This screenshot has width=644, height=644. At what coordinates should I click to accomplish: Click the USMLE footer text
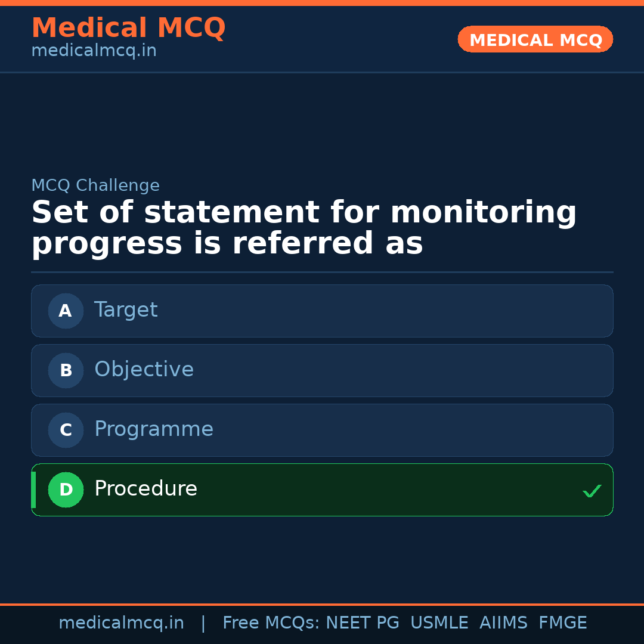pyautogui.click(x=439, y=623)
